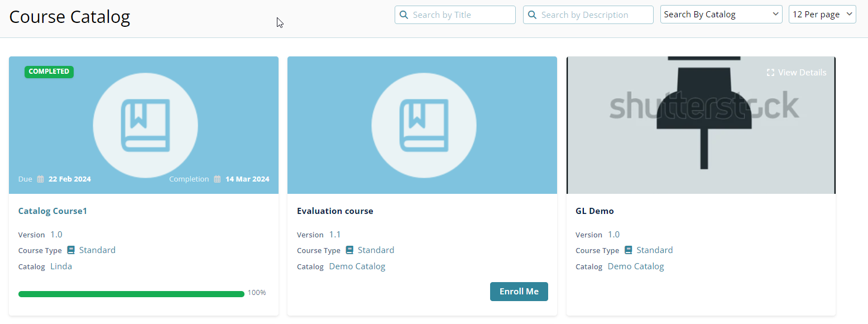The image size is (868, 324).
Task: Expand the 12 Per page dropdown
Action: [822, 15]
